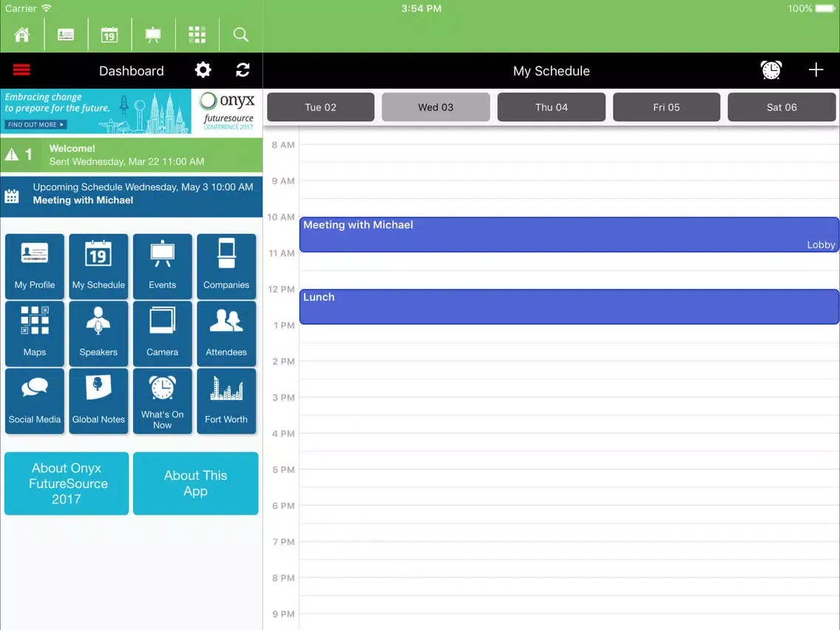Open the Attendees tile
This screenshot has width=840, height=630.
226,333
